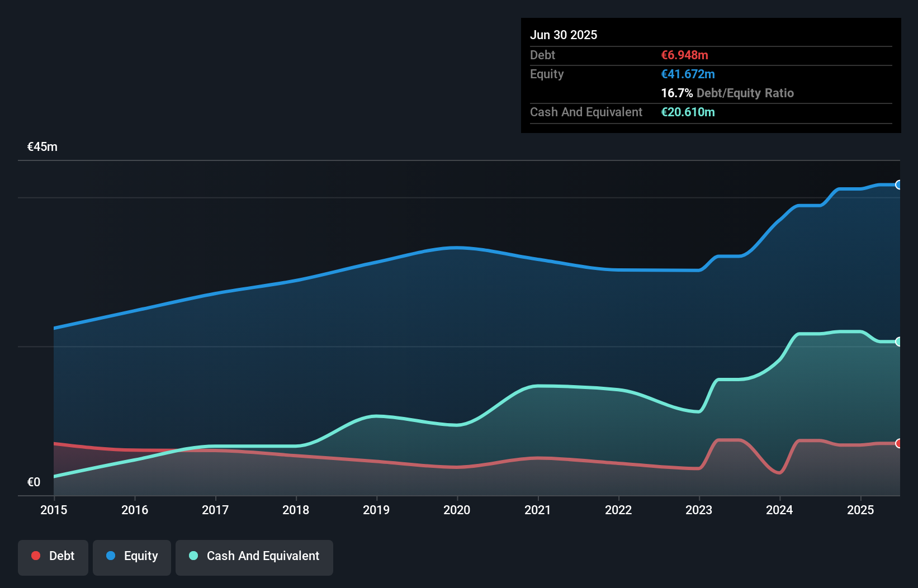Click the 2019 x-axis label
Viewport: 918px width, 588px height.
[x=376, y=510]
